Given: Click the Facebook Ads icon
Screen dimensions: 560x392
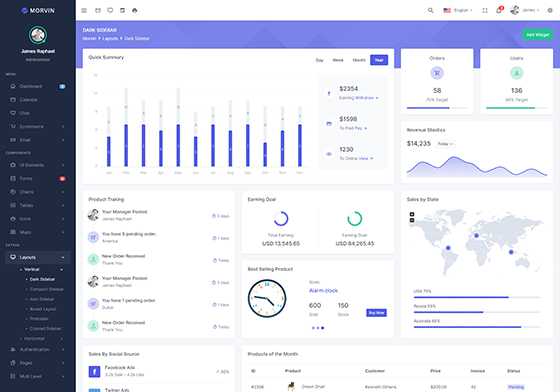Looking at the screenshot, I should (94, 372).
